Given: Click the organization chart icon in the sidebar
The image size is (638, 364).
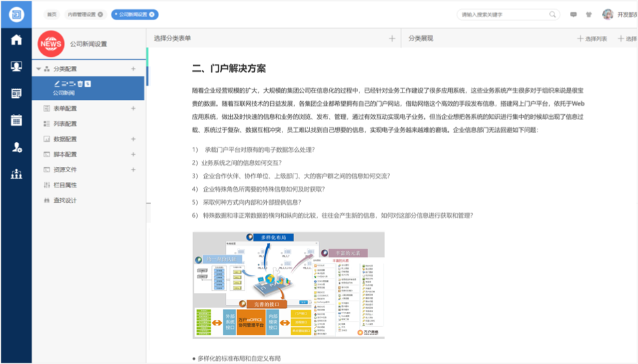Looking at the screenshot, I should 16,174.
